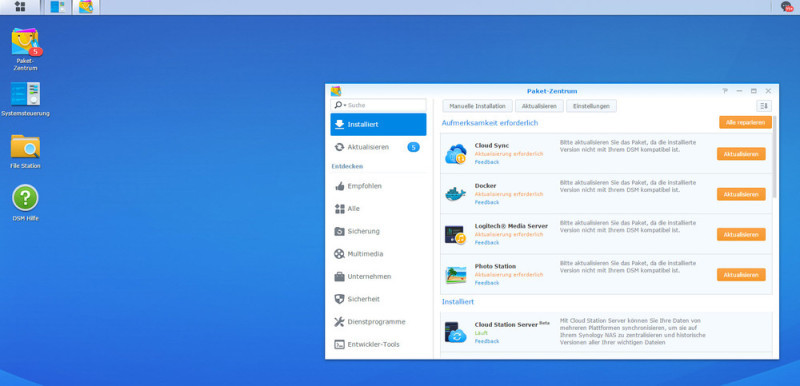Open the Multimedia category
Screen dimensions: 800x386
point(378,254)
